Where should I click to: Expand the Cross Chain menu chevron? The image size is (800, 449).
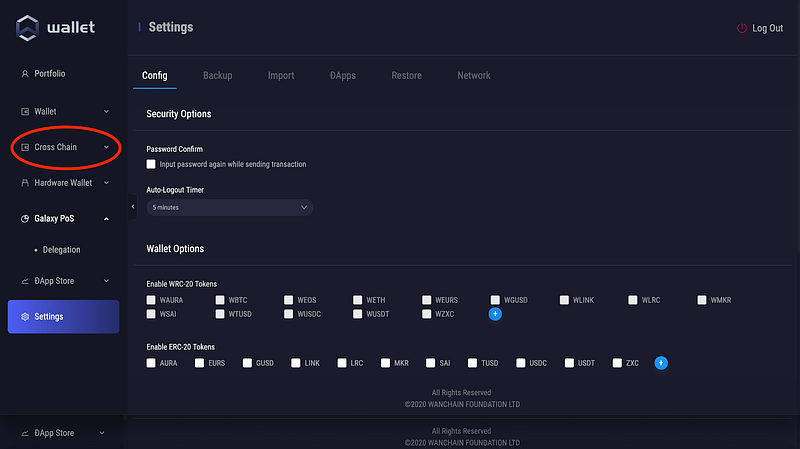(106, 147)
